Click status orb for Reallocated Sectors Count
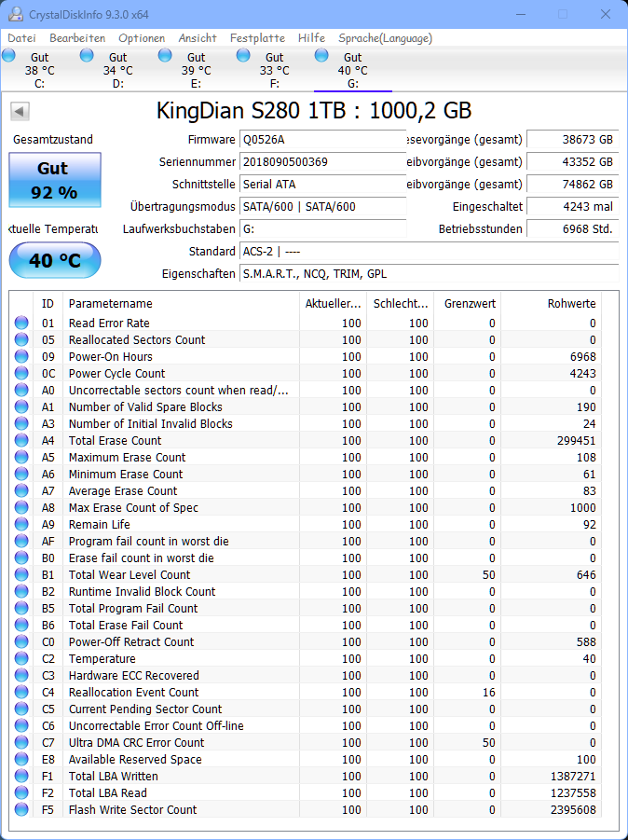Screen dimensions: 628x840 tap(21, 339)
